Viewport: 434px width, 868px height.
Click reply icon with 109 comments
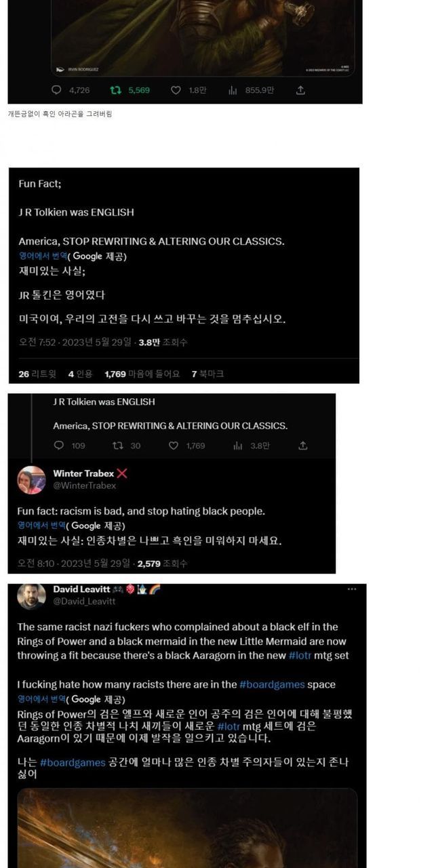coord(59,446)
